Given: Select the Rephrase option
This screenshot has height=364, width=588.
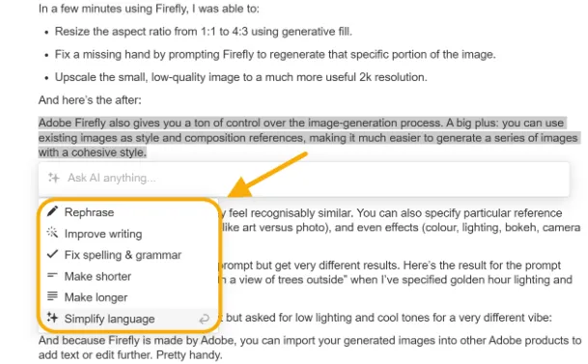Looking at the screenshot, I should pyautogui.click(x=89, y=212).
